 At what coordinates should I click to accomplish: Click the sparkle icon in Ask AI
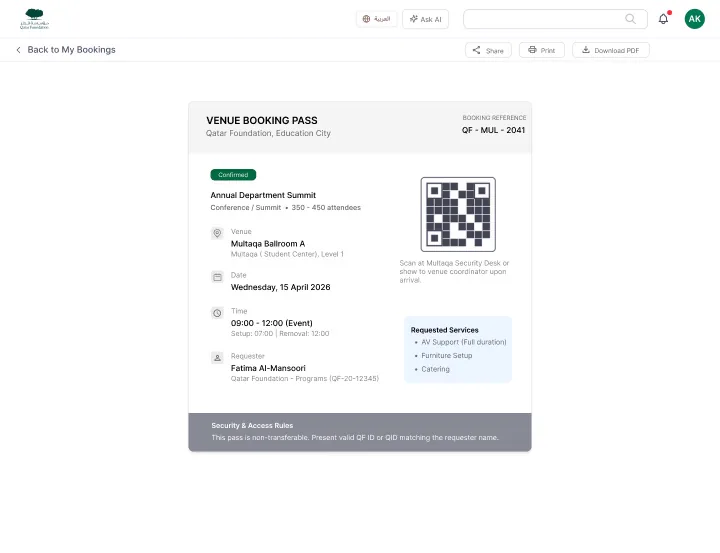pyautogui.click(x=414, y=19)
